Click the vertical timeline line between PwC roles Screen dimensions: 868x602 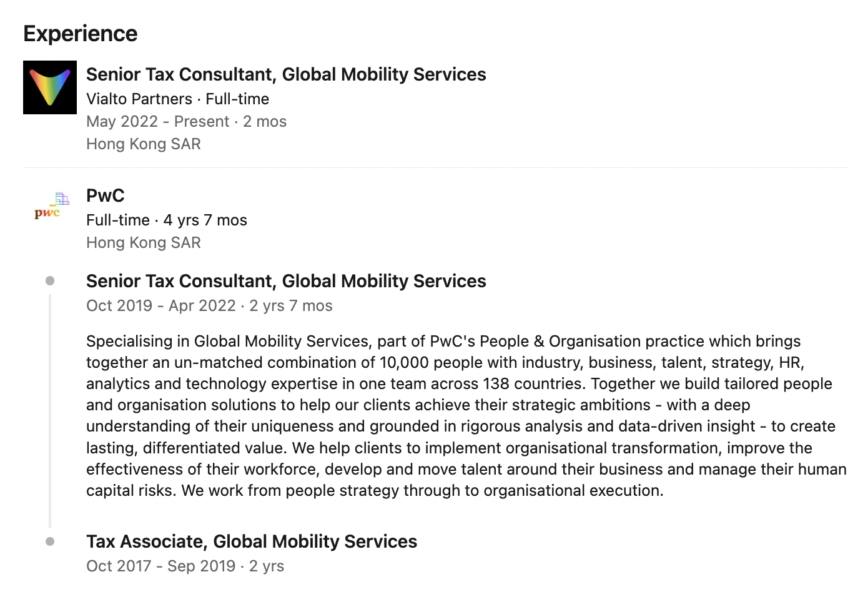tap(50, 411)
